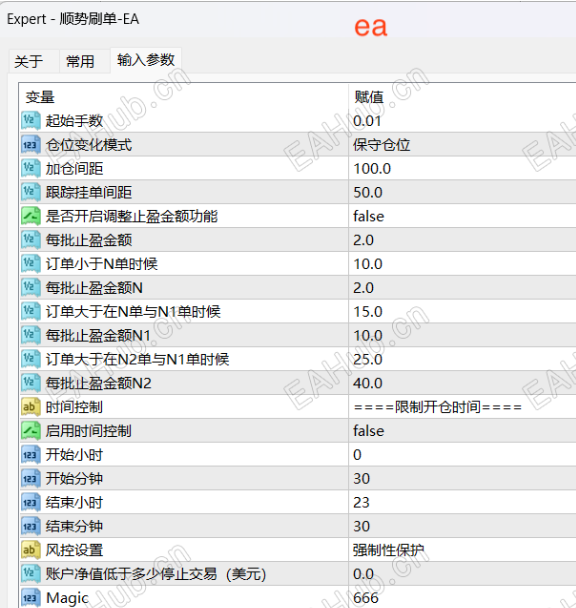
Task: Edit the 起始手数 value 0.01
Action: click(367, 121)
